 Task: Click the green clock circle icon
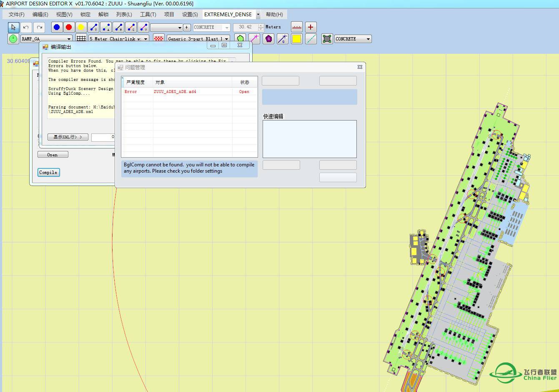coord(13,39)
